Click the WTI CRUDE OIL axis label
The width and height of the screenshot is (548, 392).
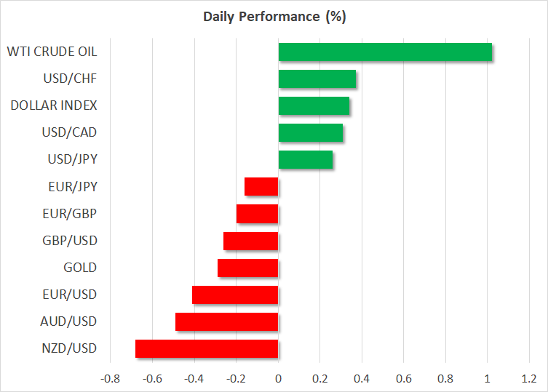[x=52, y=52]
